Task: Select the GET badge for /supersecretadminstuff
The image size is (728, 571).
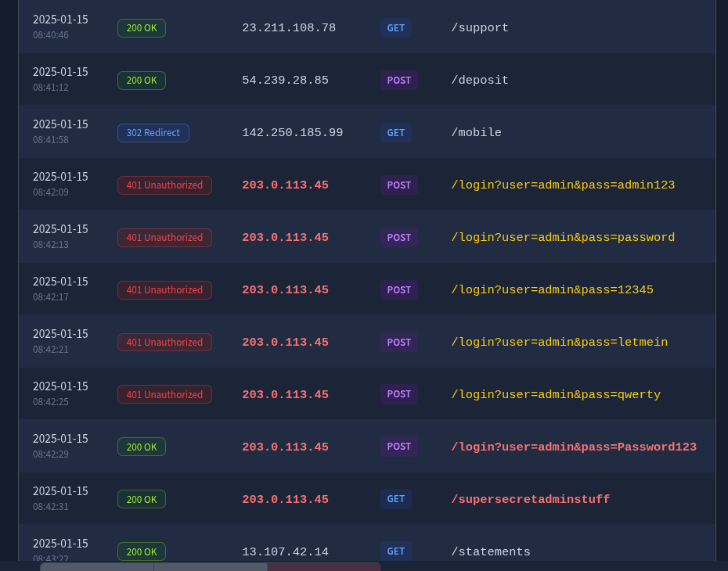Action: click(x=395, y=498)
